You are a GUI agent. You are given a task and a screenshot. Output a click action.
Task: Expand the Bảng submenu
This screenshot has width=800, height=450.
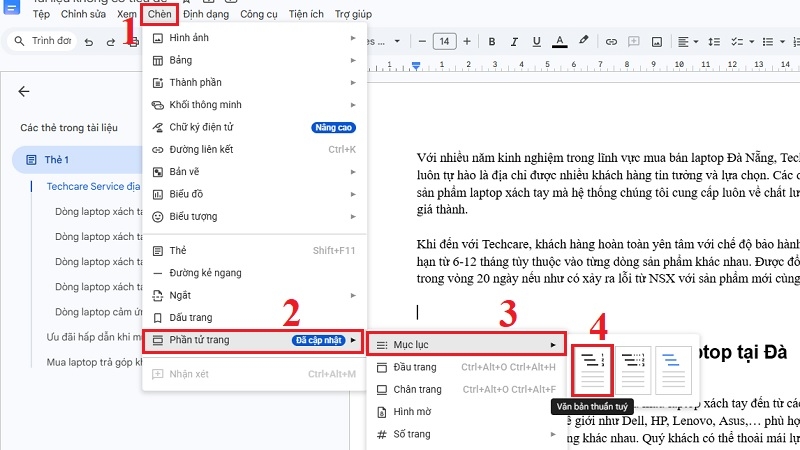(254, 60)
